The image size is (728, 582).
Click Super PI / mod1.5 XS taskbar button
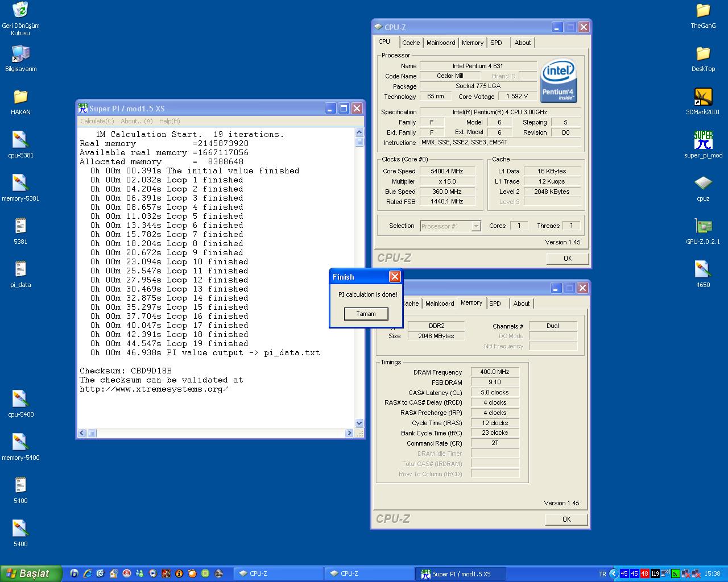pos(461,573)
